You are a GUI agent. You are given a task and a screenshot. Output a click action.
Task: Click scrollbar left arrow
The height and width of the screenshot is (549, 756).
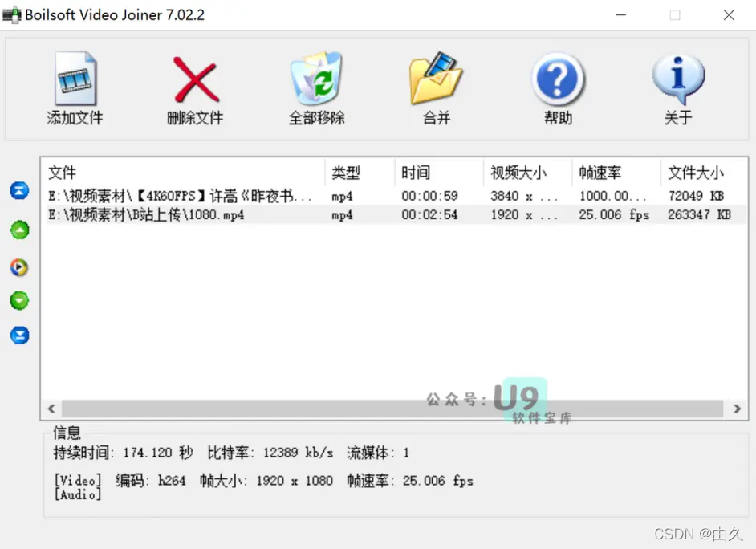click(x=51, y=409)
